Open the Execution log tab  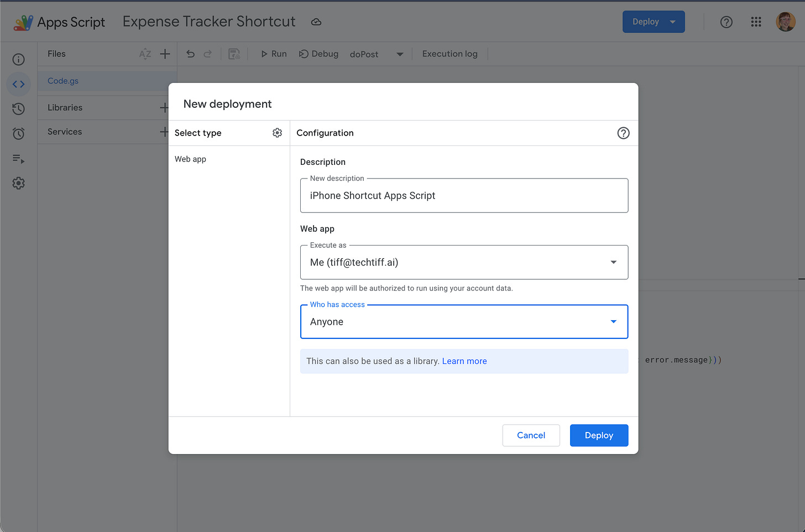[x=449, y=54]
